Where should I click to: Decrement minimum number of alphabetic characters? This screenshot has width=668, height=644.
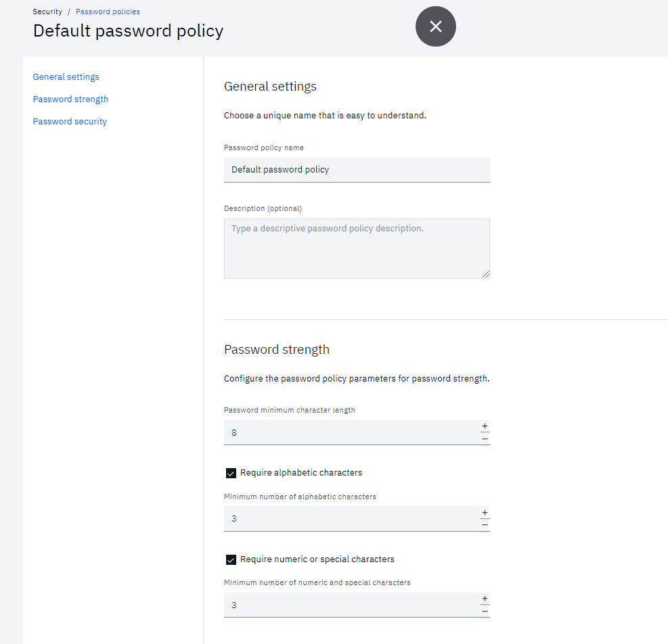[x=485, y=525]
